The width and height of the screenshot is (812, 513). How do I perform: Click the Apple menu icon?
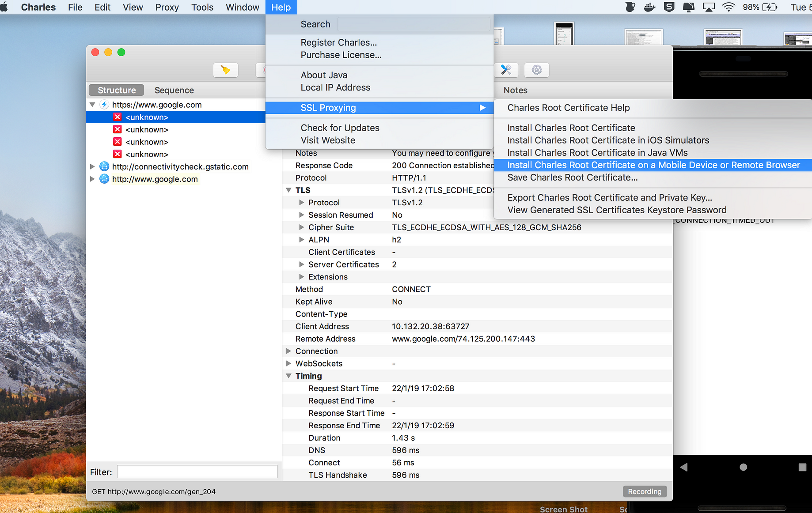point(4,7)
